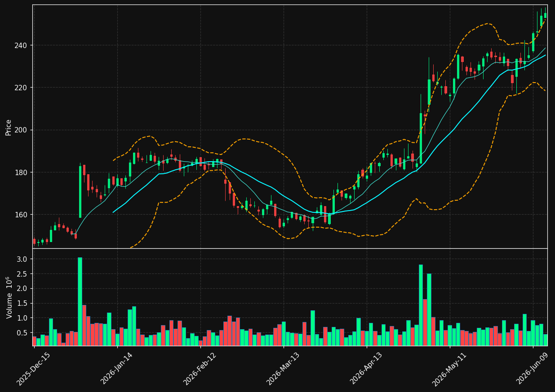Viewport: 555px width, 392px height.
Task: Select the 2026-Feb-12 date label
Action: 200,368
